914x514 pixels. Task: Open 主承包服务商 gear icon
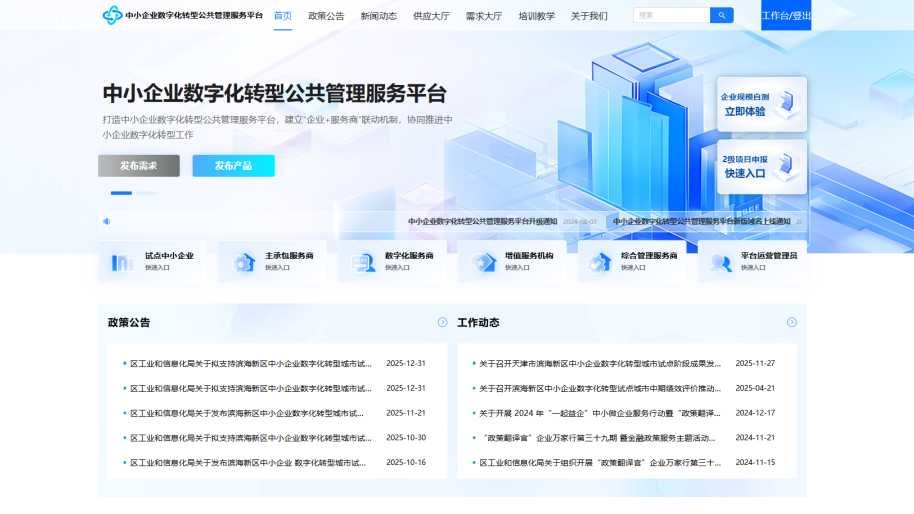pyautogui.click(x=243, y=262)
